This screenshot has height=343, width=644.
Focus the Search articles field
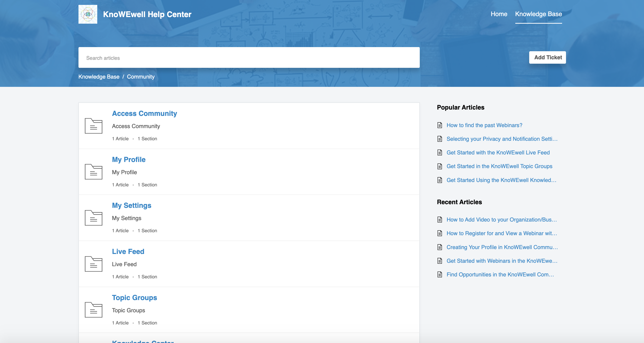click(x=249, y=58)
